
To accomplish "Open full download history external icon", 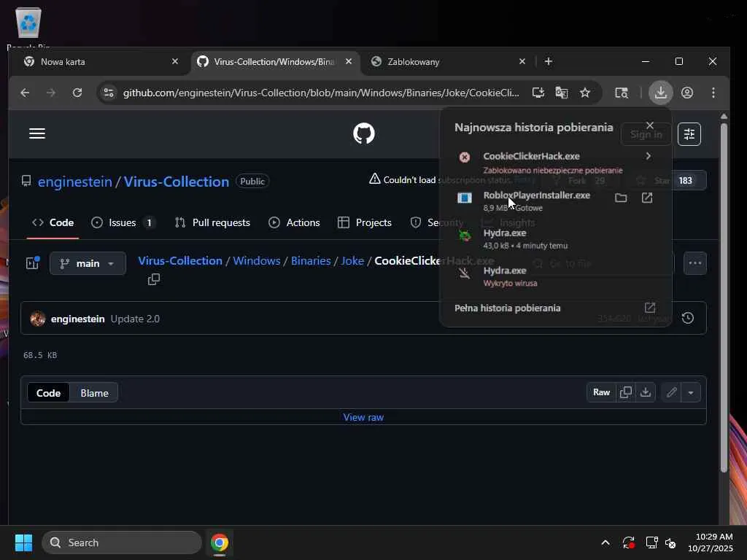I will [x=650, y=308].
